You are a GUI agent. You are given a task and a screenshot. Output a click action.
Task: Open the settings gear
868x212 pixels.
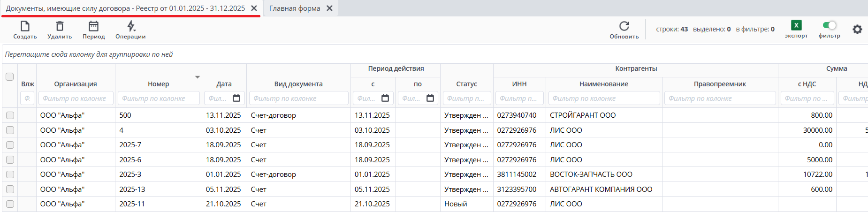[857, 30]
